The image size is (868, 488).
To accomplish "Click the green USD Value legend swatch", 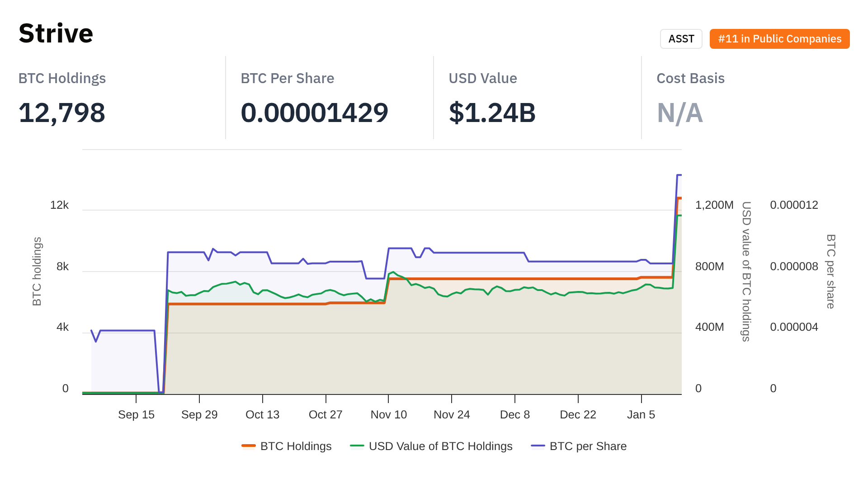I will (x=357, y=446).
